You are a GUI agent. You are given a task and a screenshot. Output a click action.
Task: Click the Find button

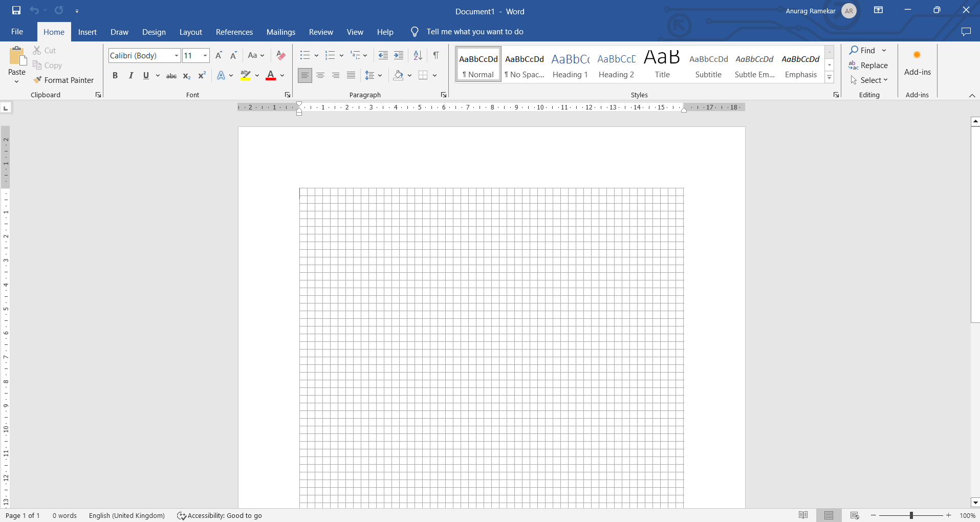click(x=863, y=50)
